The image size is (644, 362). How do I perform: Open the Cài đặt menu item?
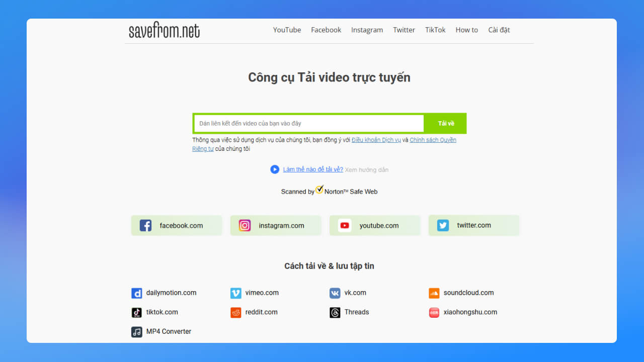click(499, 30)
